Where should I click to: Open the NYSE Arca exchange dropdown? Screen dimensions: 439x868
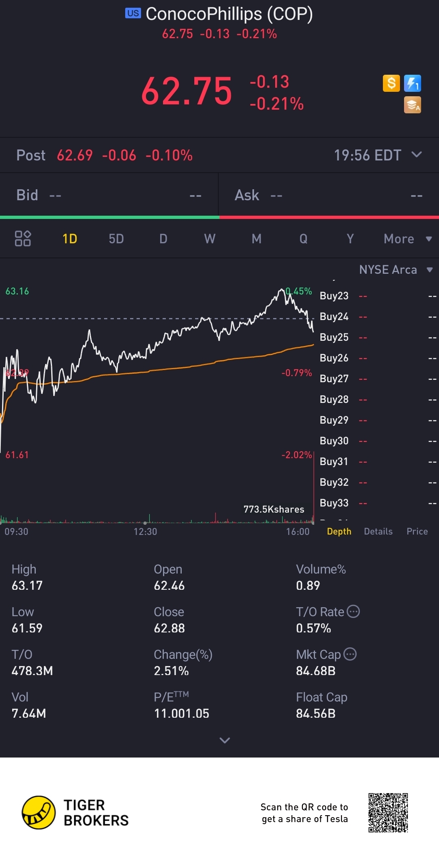point(396,270)
